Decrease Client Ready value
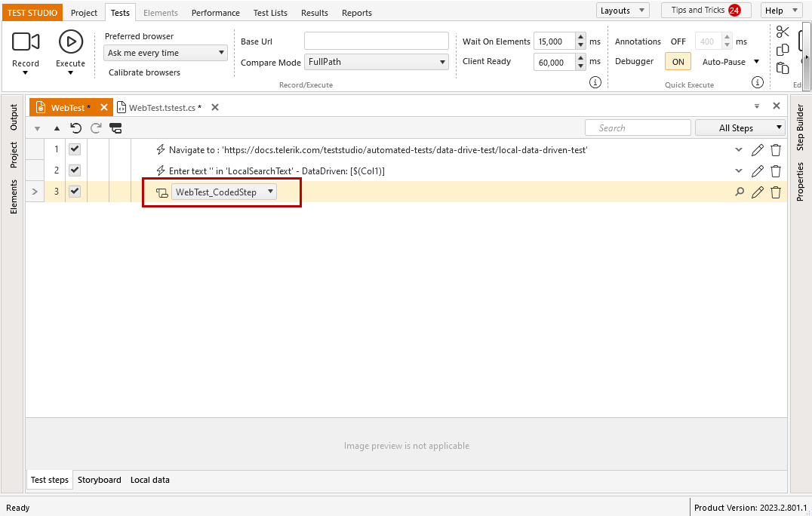Viewport: 812px width, 516px height. coord(580,66)
